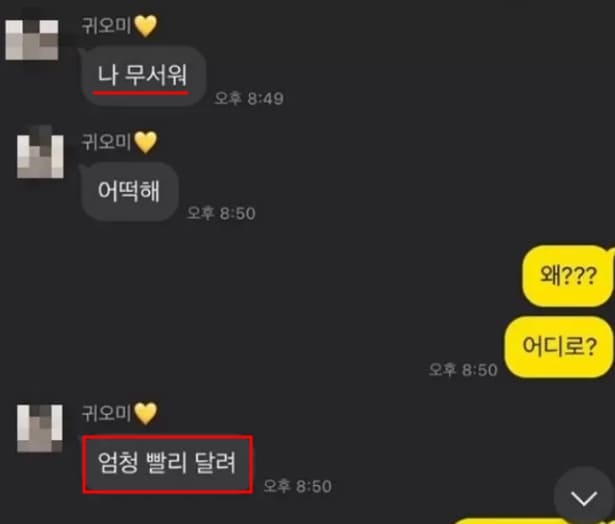Select the yellow 어디로? message bubble
This screenshot has width=615, height=524.
(559, 347)
